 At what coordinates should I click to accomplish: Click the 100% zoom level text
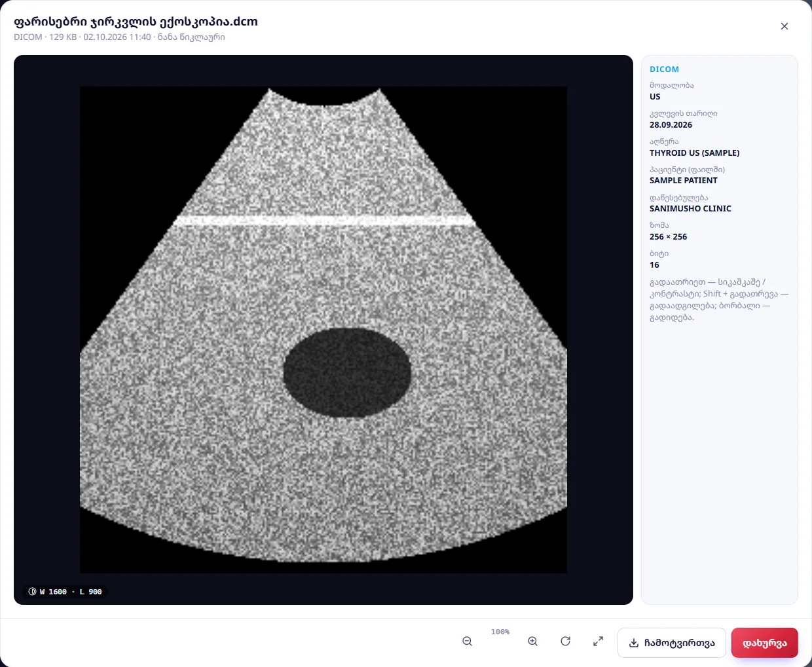(500, 632)
